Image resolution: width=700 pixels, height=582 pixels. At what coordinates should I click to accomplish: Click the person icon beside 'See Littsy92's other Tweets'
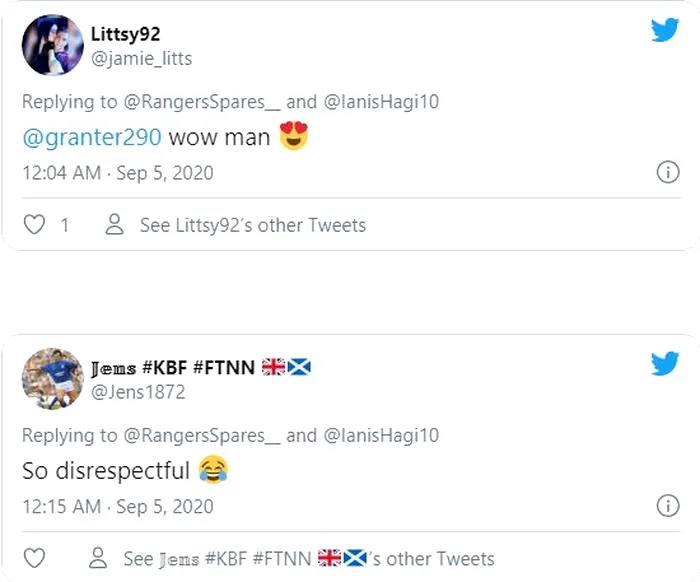115,225
